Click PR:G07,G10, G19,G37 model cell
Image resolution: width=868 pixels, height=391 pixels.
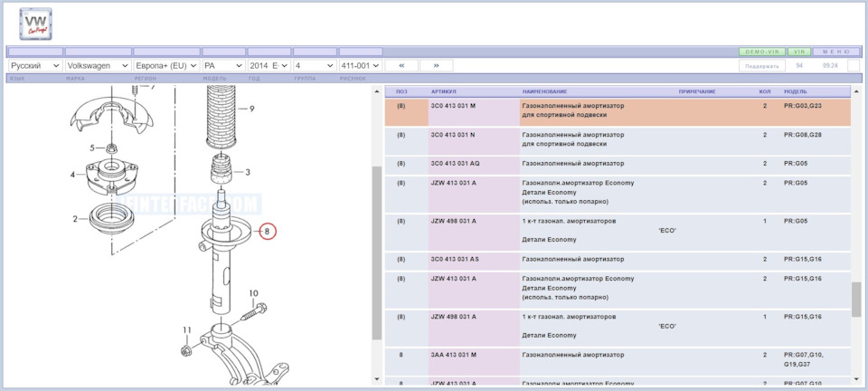click(803, 359)
